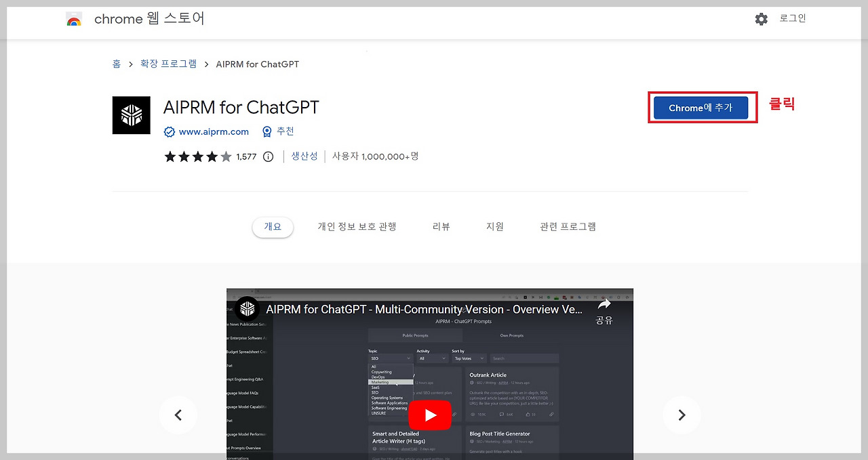Show next screenshot with the right arrow
Viewport: 868px width, 460px height.
682,415
